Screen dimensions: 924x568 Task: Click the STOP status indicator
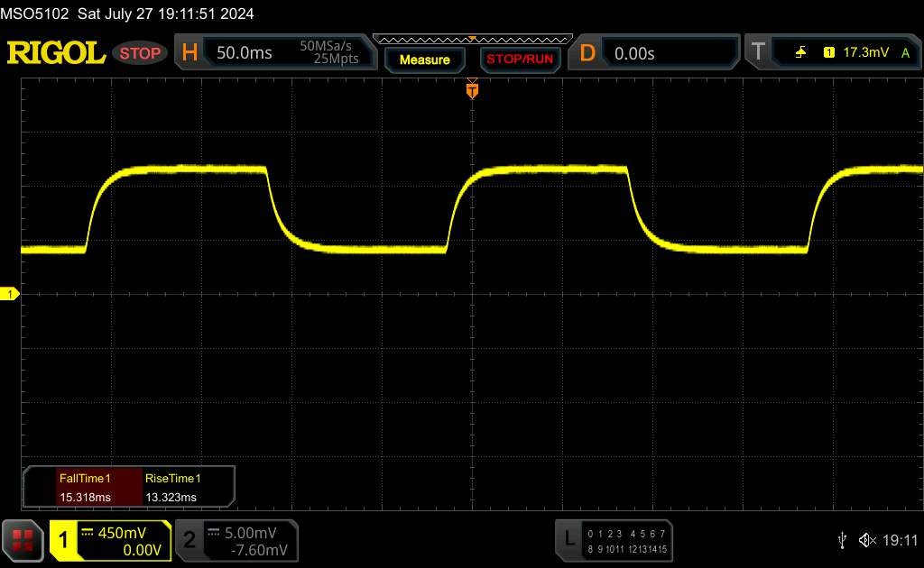(140, 53)
